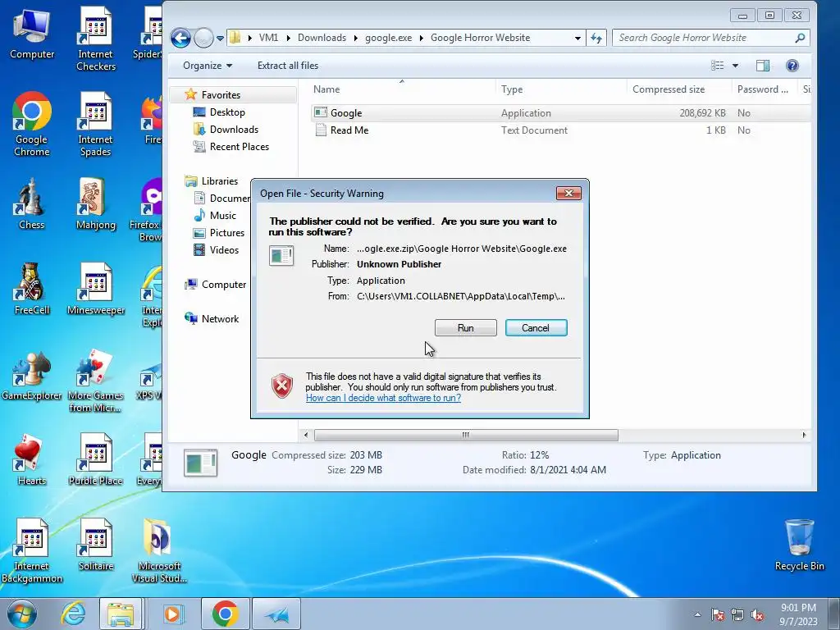Close the Security Warning dialog with X
Viewport: 840px width, 630px height.
tap(568, 193)
